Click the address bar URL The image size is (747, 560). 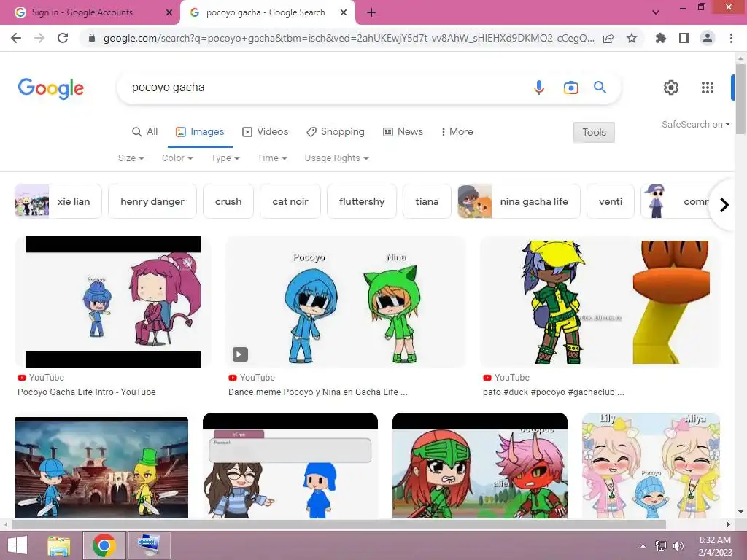[x=348, y=38]
